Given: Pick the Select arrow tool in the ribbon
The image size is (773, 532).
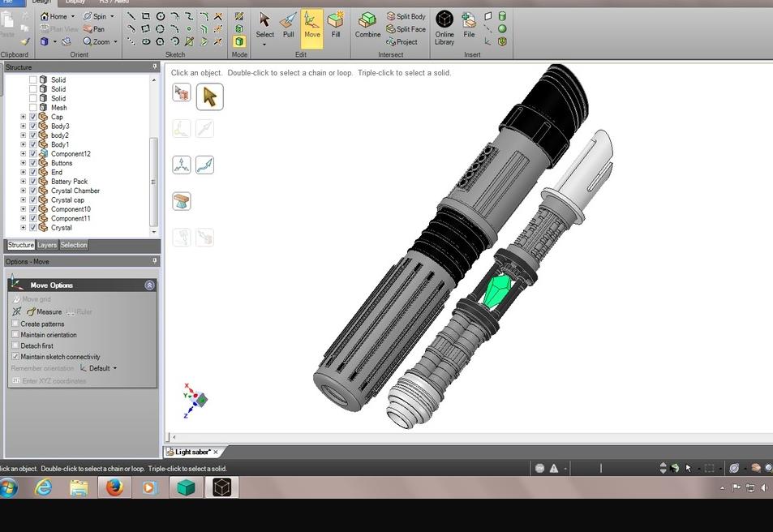Looking at the screenshot, I should [x=264, y=26].
